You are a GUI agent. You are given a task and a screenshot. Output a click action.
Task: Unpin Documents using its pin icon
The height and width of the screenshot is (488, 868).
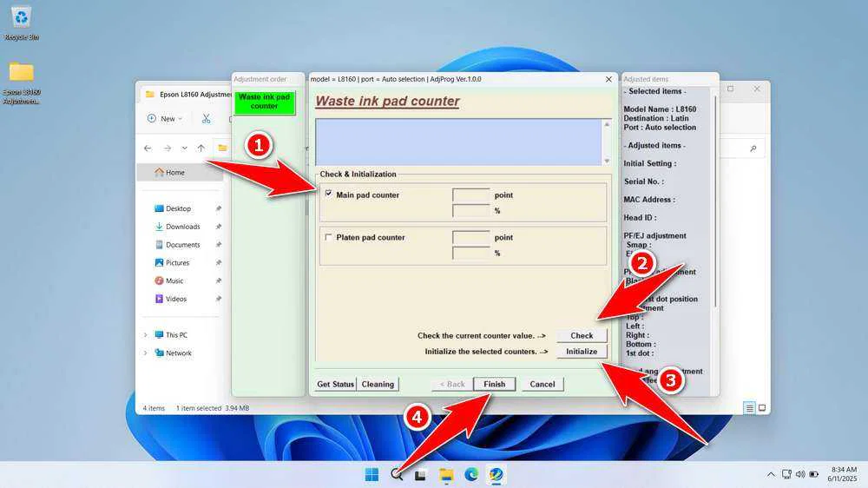(219, 244)
